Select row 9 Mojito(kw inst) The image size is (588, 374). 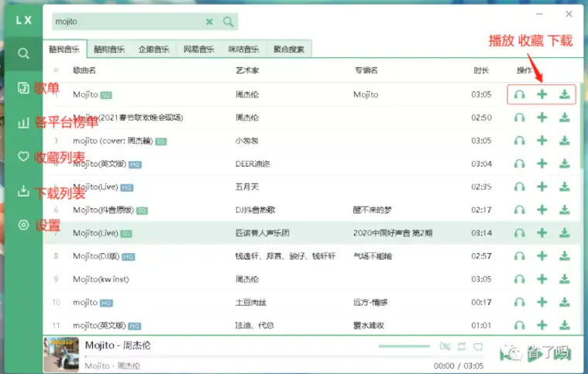tap(312, 280)
